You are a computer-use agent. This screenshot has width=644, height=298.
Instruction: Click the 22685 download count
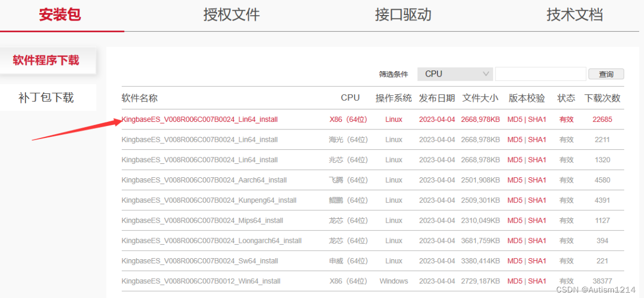click(x=603, y=120)
